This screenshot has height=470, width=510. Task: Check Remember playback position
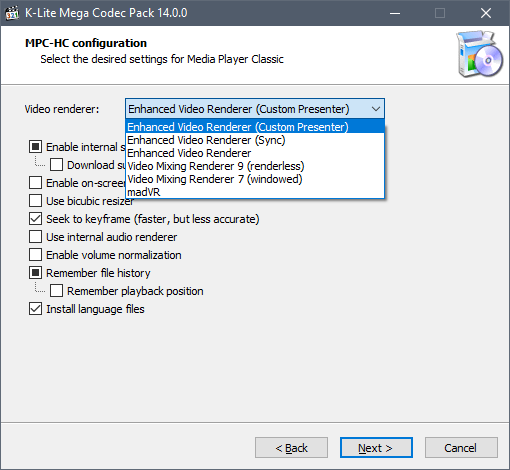(x=56, y=291)
